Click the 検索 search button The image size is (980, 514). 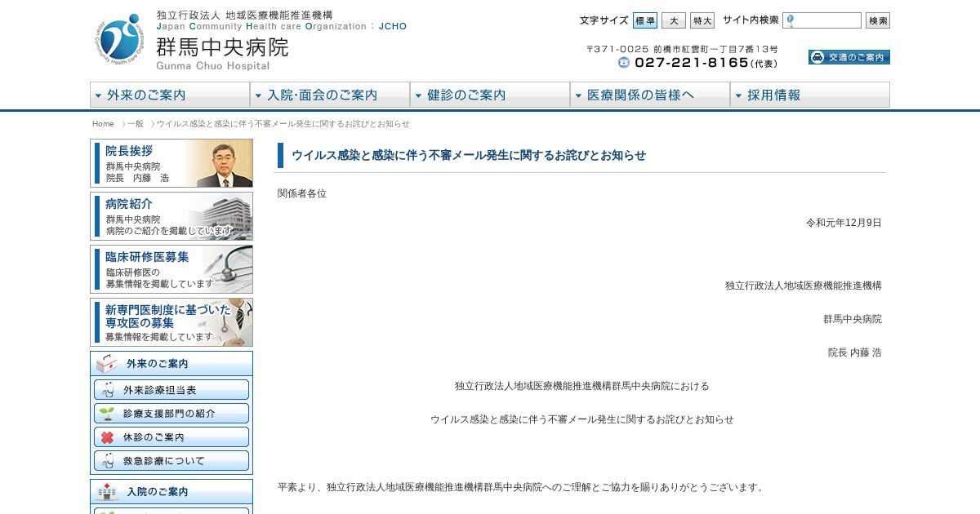(878, 20)
